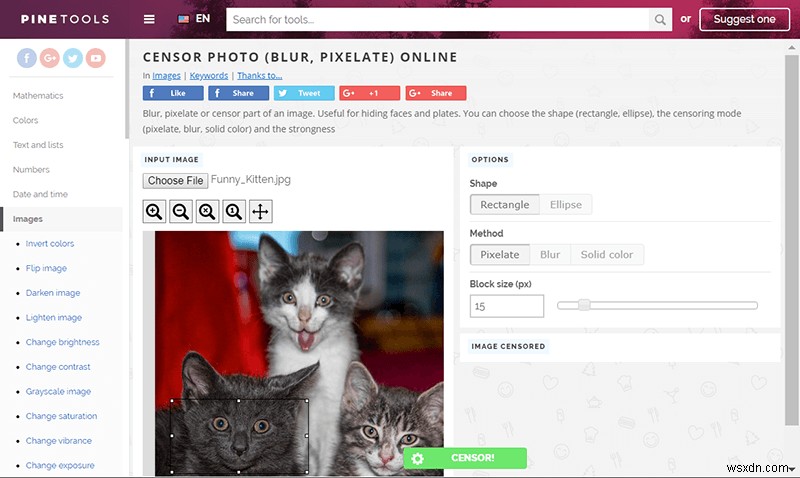Choose the Blur method
This screenshot has width=800, height=478.
(x=550, y=255)
